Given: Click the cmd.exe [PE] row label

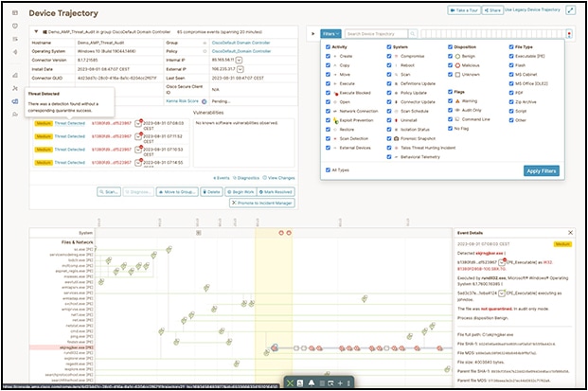Looking at the screenshot, I should [x=81, y=331].
